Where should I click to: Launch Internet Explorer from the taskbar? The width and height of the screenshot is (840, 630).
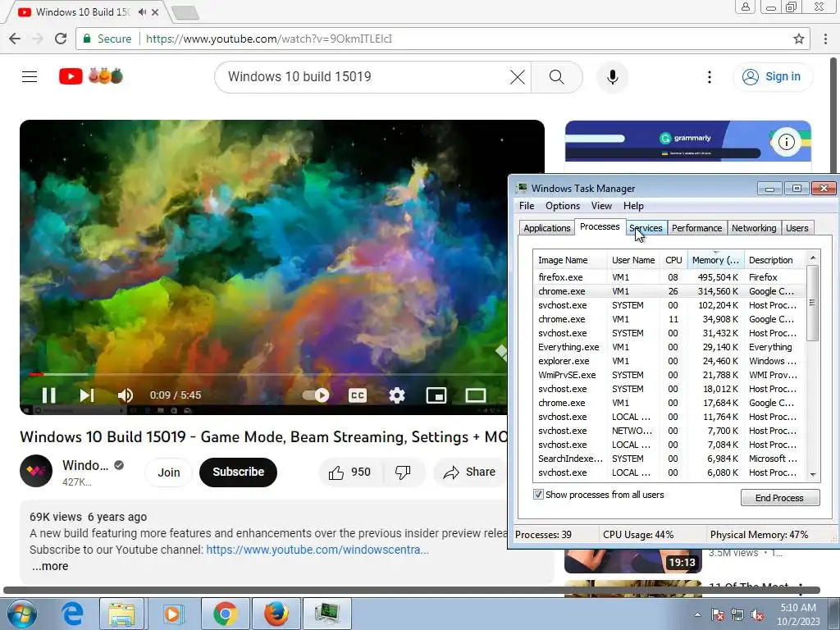coord(72,614)
